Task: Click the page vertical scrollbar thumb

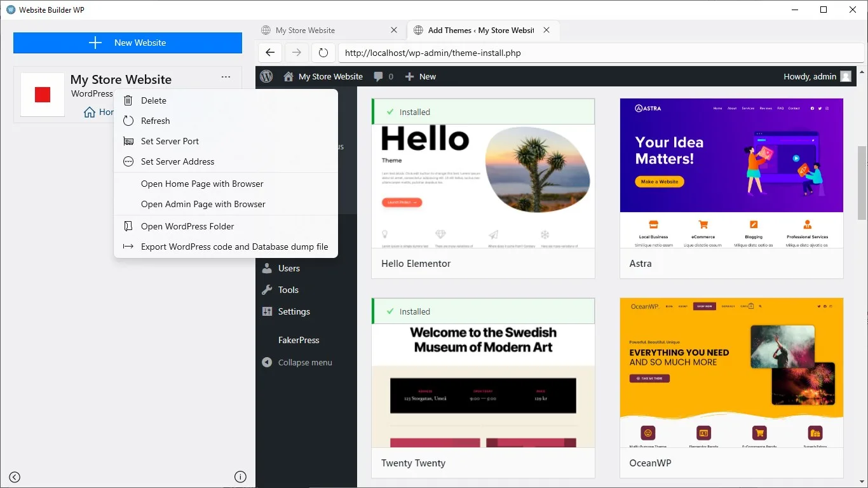Action: point(862,183)
